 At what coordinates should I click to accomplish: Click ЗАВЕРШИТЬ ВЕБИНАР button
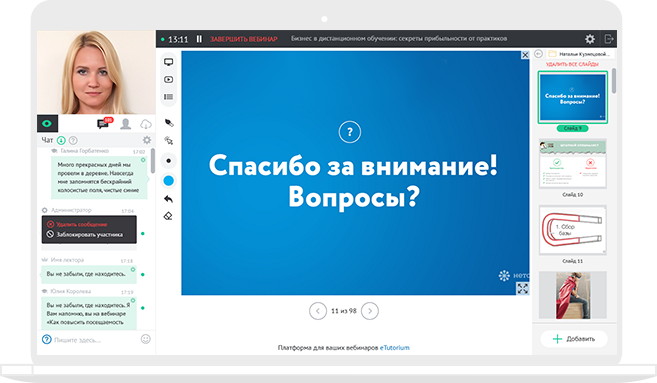tap(243, 39)
